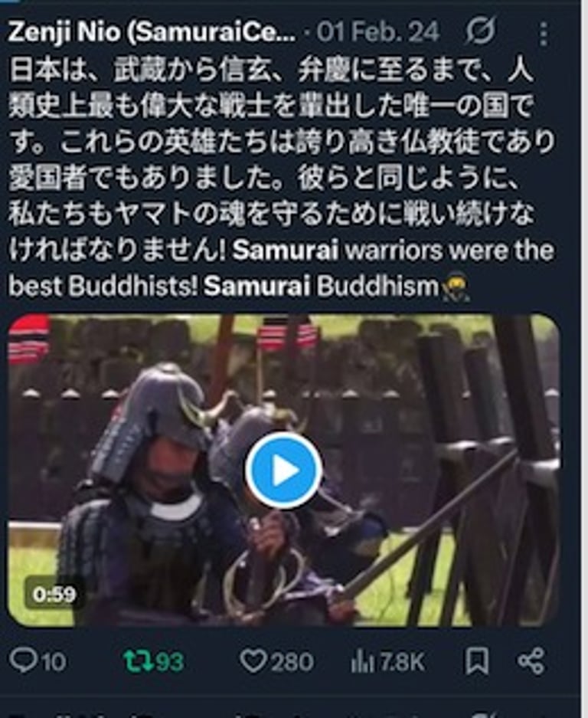Click the 93 retweet count
This screenshot has height=718, width=588.
click(169, 662)
